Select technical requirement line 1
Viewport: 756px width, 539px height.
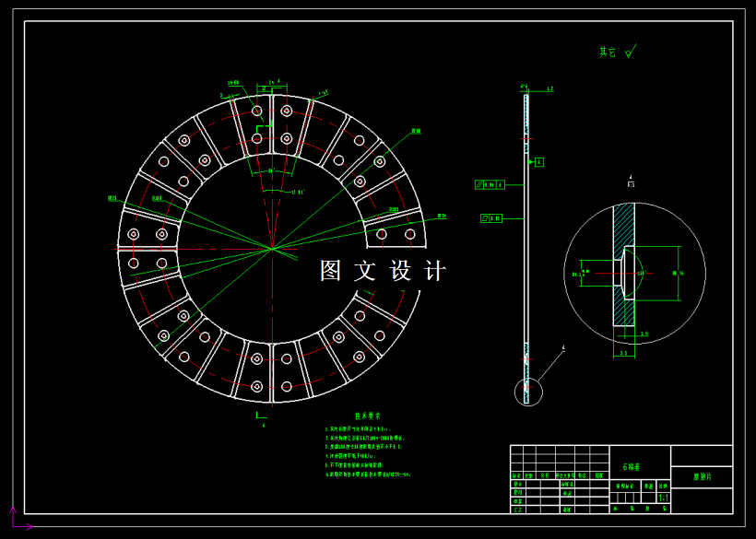tap(359, 428)
